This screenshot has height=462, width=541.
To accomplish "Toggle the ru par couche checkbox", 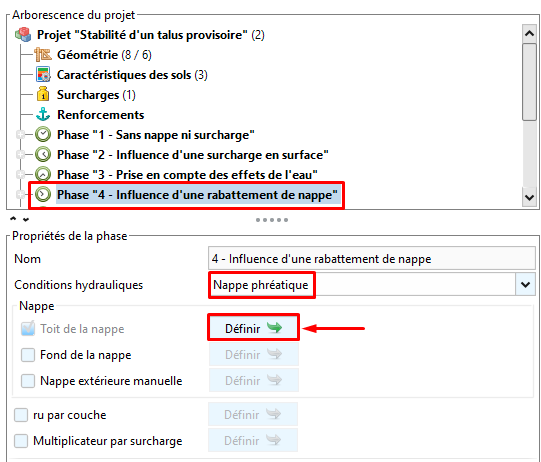I will point(21,415).
